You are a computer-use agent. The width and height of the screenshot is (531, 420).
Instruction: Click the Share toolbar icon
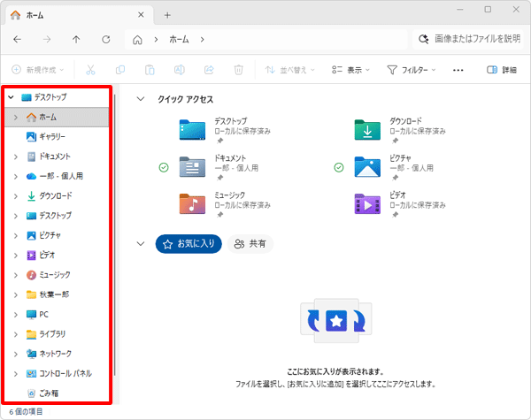[209, 70]
